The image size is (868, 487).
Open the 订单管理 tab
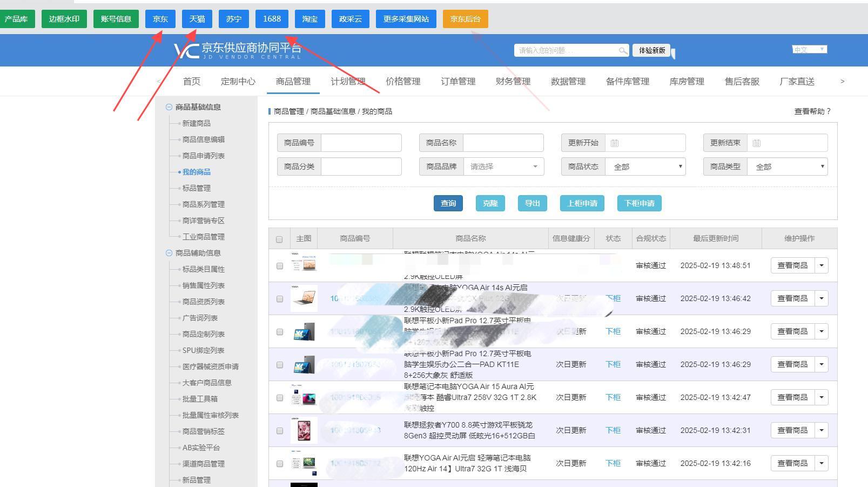click(458, 82)
